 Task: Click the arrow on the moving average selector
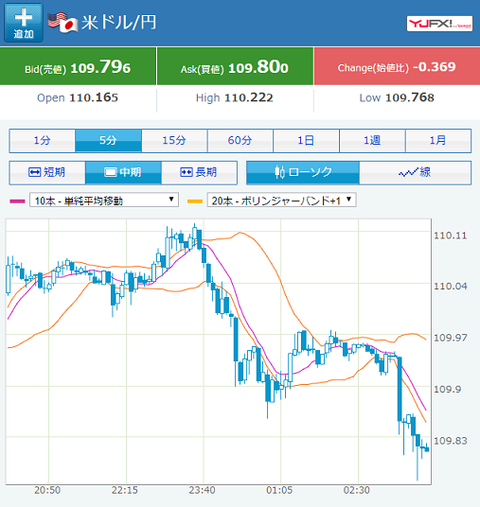tap(171, 199)
